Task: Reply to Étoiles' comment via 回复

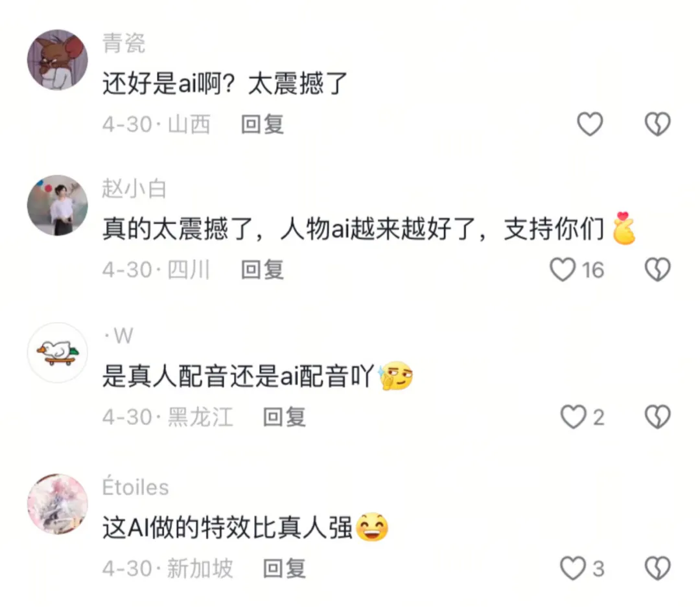Action: click(x=285, y=568)
